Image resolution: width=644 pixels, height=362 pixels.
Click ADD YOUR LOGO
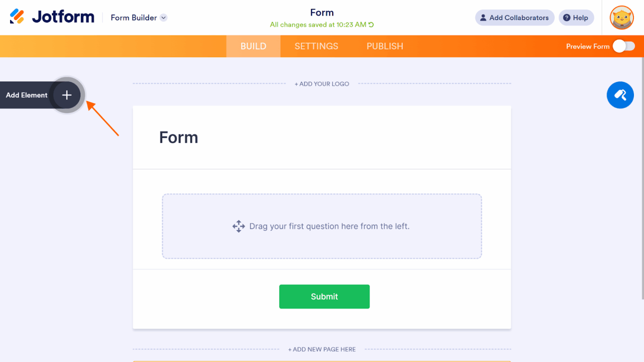(x=322, y=84)
